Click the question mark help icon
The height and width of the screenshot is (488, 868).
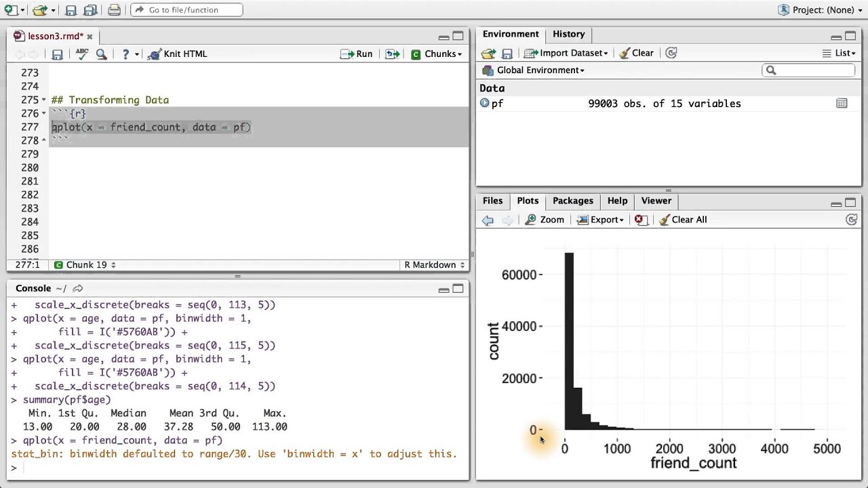coord(125,54)
